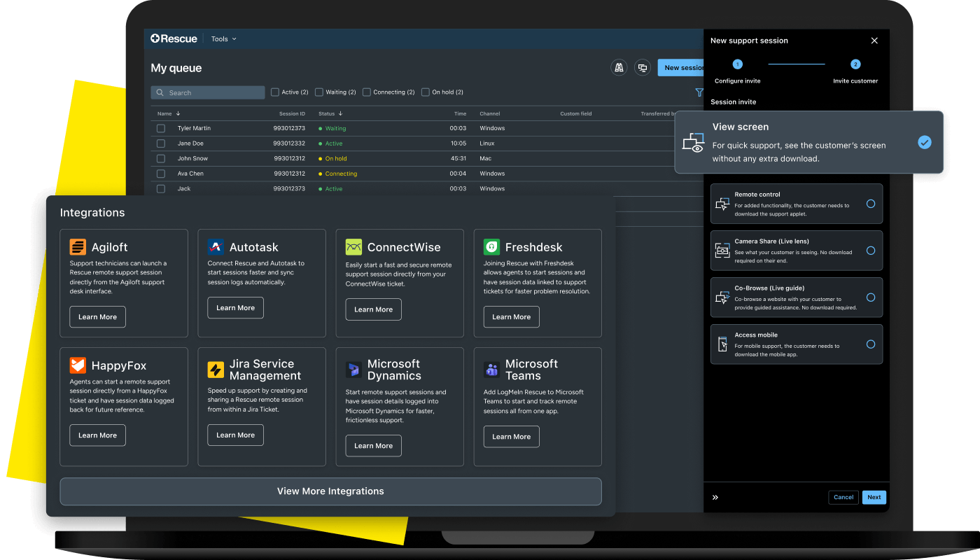
Task: Check the Jack row checkbox
Action: (x=161, y=189)
